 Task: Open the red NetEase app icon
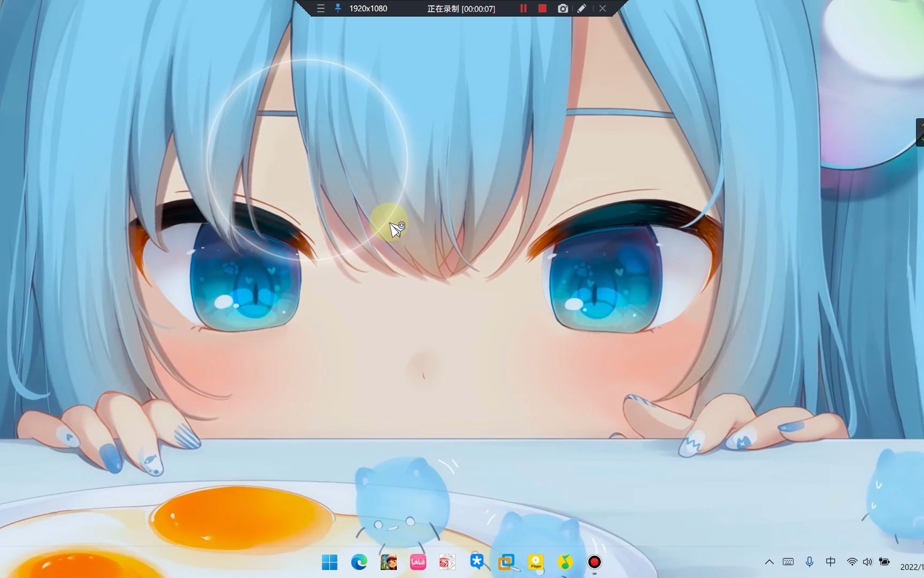[x=448, y=562]
